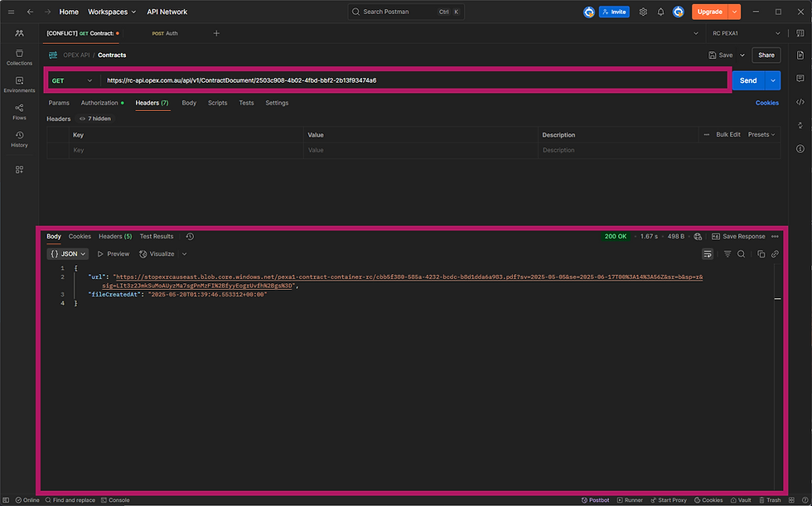Switch to the request Settings tab

[x=277, y=103]
